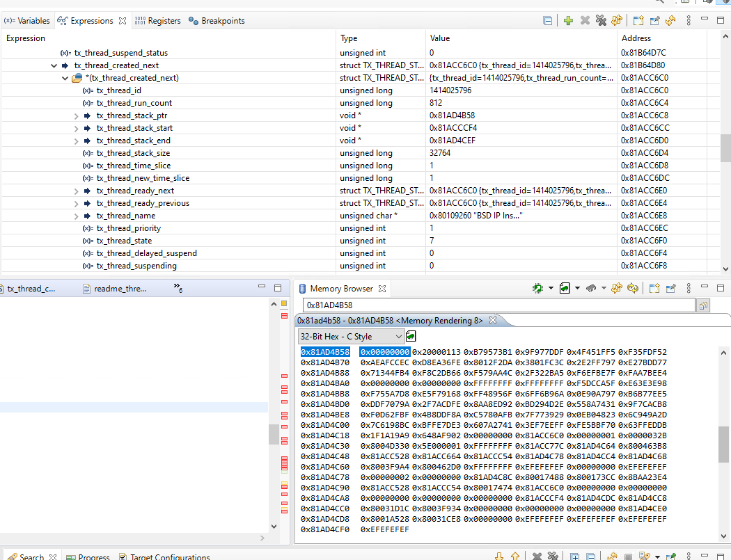Viewport: 731px width, 560px height.
Task: Open Memory Browser in new window
Action: point(653,287)
